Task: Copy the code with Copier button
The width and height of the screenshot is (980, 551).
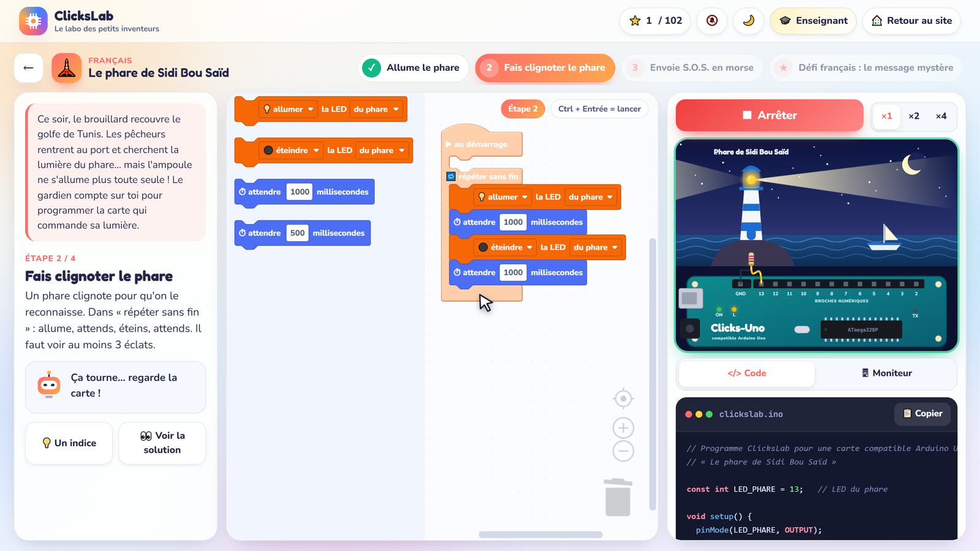Action: (922, 414)
